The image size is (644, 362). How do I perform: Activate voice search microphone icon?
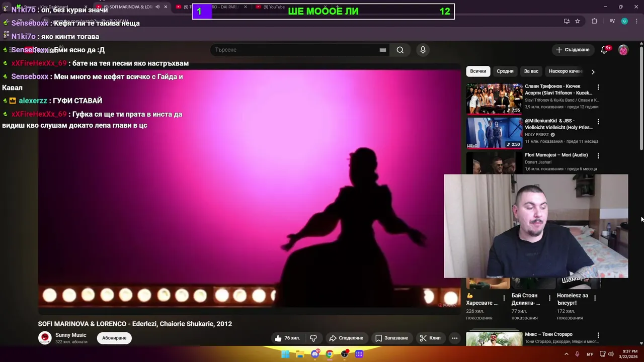click(423, 50)
